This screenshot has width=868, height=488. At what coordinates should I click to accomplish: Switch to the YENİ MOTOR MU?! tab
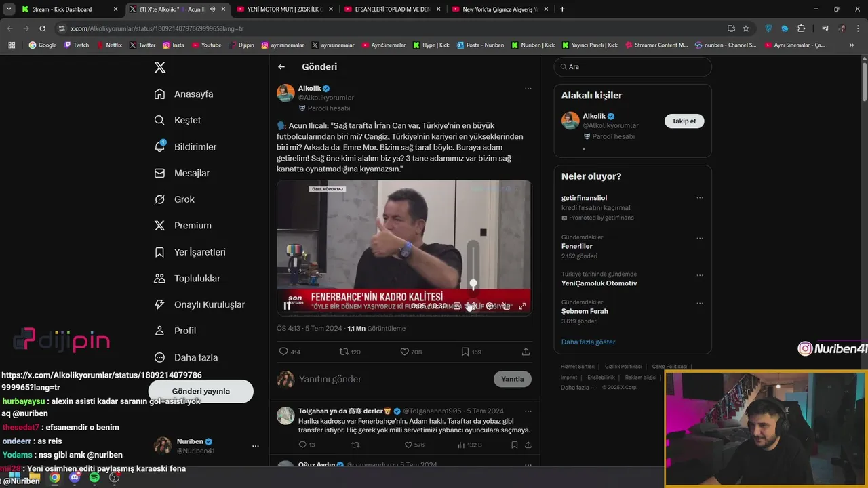click(x=285, y=9)
